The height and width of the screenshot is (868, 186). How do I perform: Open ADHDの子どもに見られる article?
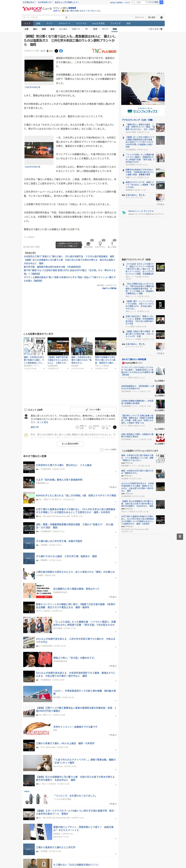pyautogui.click(x=76, y=496)
